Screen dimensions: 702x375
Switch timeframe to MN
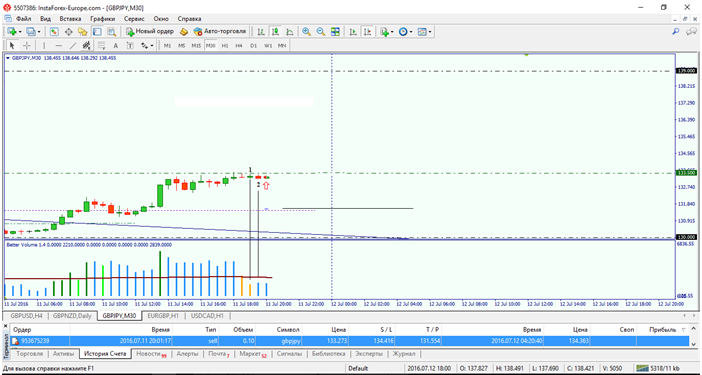click(282, 46)
